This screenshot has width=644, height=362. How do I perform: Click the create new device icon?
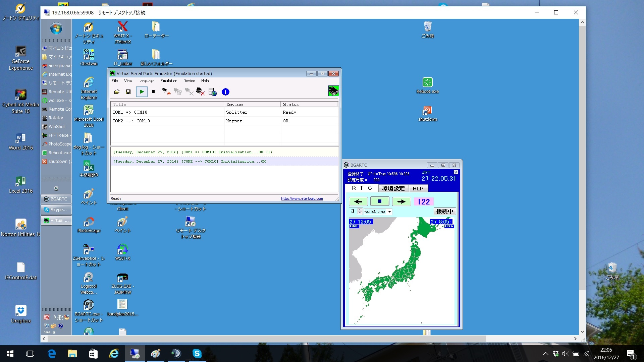[x=166, y=92]
